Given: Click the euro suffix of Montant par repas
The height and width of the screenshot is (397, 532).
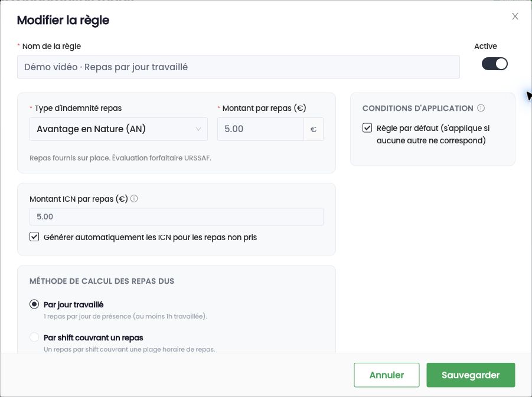Looking at the screenshot, I should pyautogui.click(x=313, y=129).
